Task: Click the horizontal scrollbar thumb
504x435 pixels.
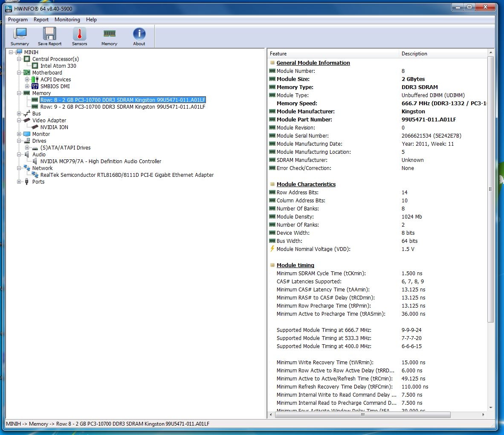Action: (362, 415)
